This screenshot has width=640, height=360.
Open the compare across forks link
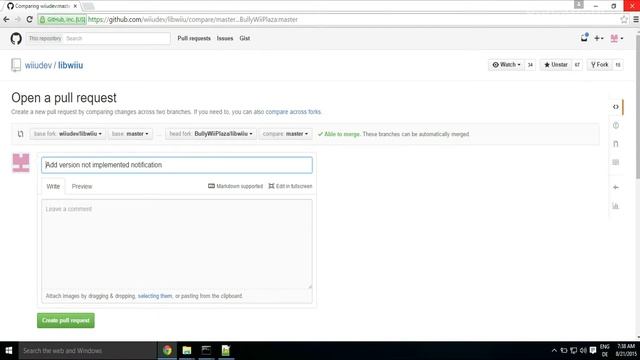click(x=293, y=112)
